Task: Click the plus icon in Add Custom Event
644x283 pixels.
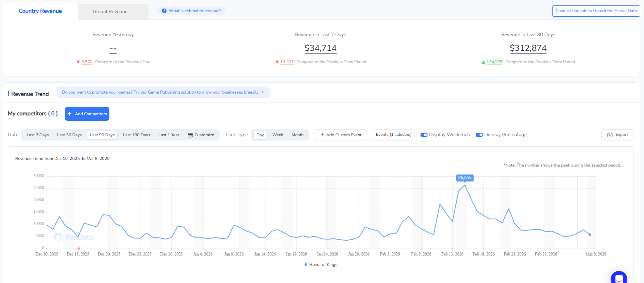Action: point(322,135)
